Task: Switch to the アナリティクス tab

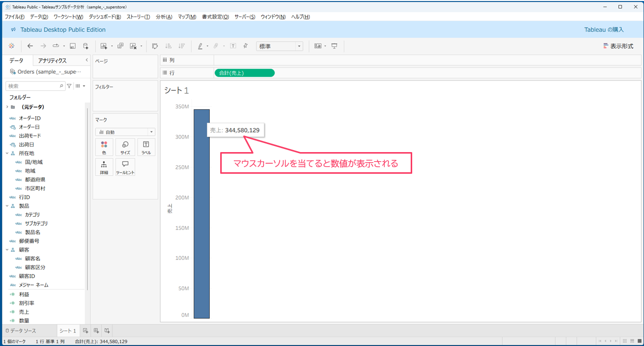Action: [52, 60]
